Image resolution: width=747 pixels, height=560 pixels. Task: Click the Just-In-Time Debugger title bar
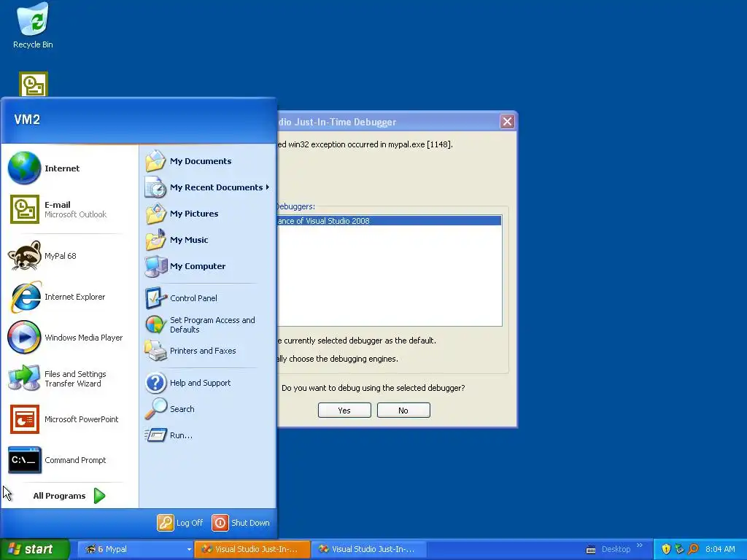click(388, 122)
